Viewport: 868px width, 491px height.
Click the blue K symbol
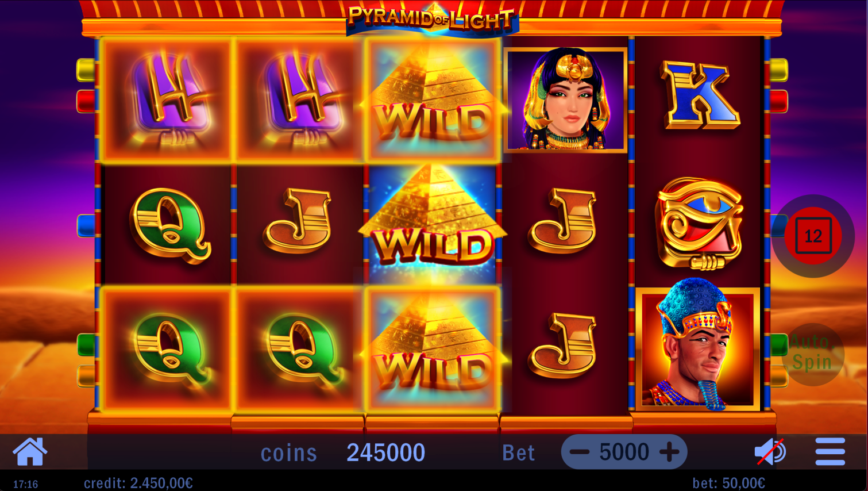[700, 95]
